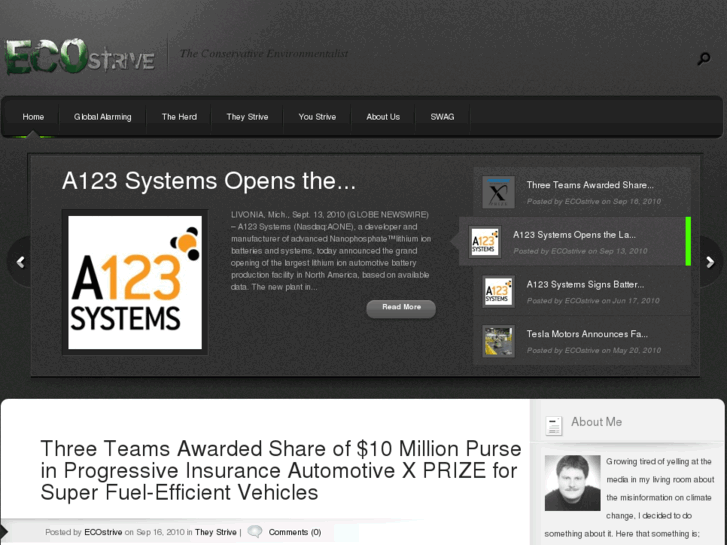Click the comments speech bubble icon
This screenshot has height=545, width=727.
pos(255,532)
